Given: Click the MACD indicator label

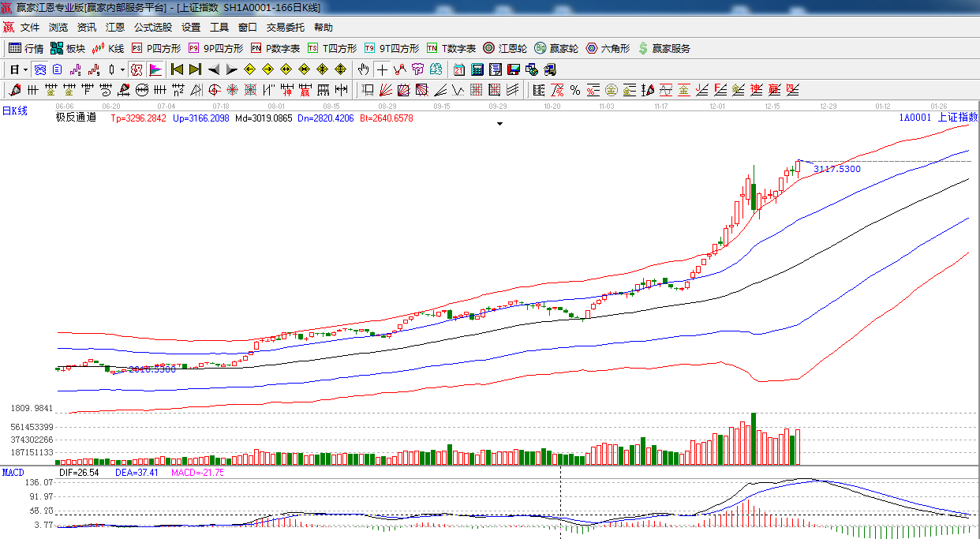Looking at the screenshot, I should (13, 472).
